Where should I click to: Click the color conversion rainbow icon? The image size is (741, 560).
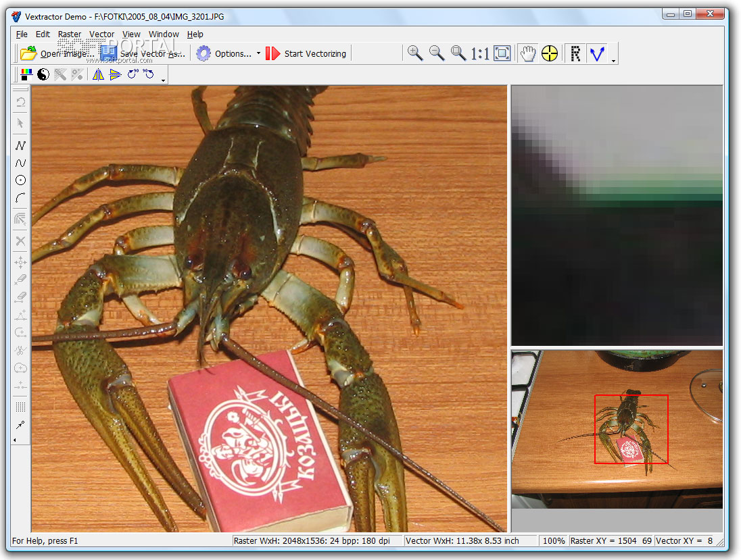tap(26, 74)
